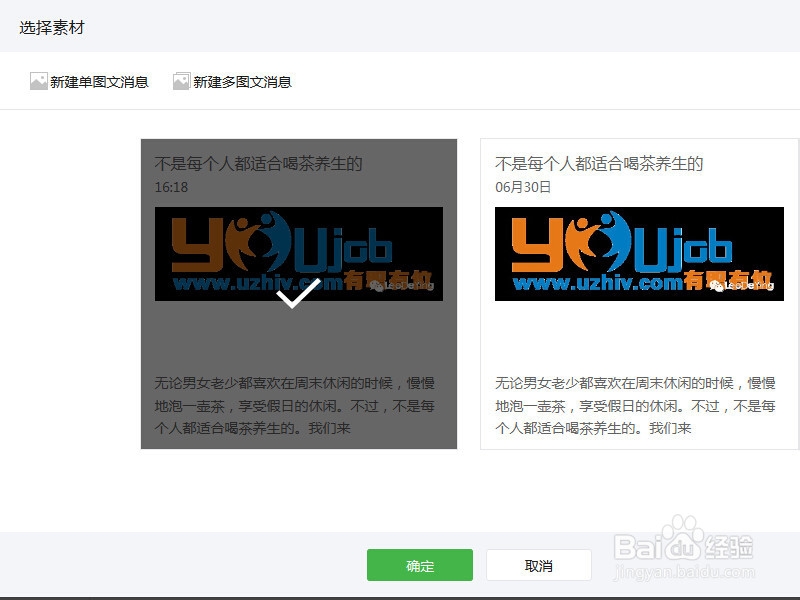Click the 新建多图文消息 image icon

180,82
